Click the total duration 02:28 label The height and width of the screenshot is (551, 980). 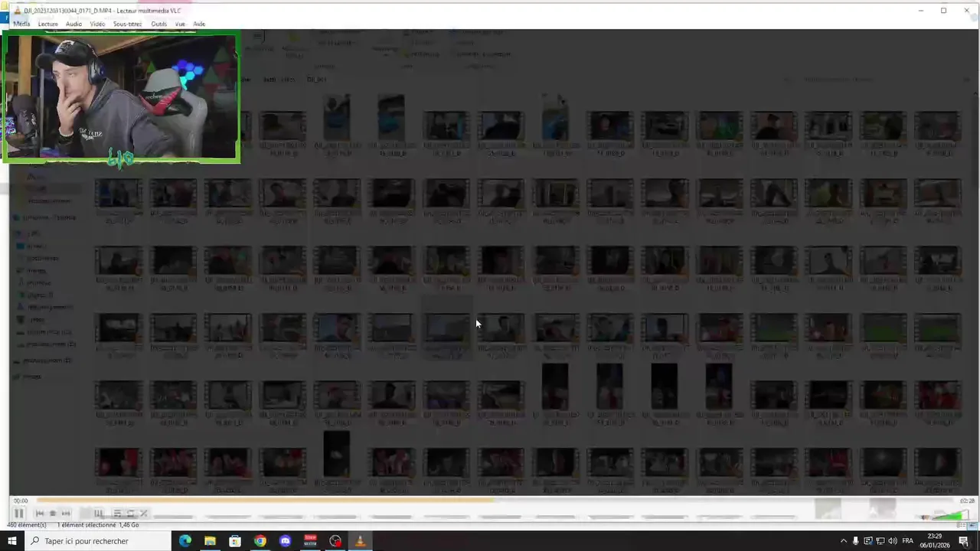click(x=967, y=501)
